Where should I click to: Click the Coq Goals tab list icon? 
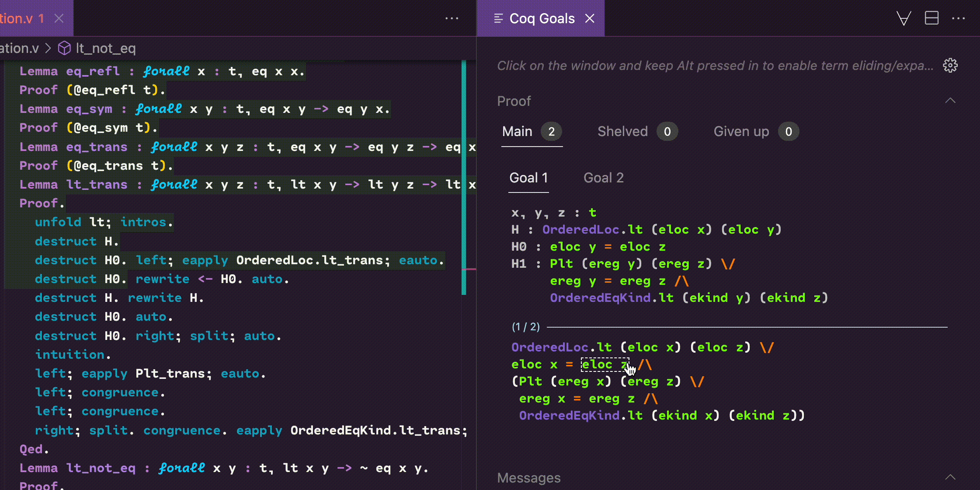pos(498,18)
